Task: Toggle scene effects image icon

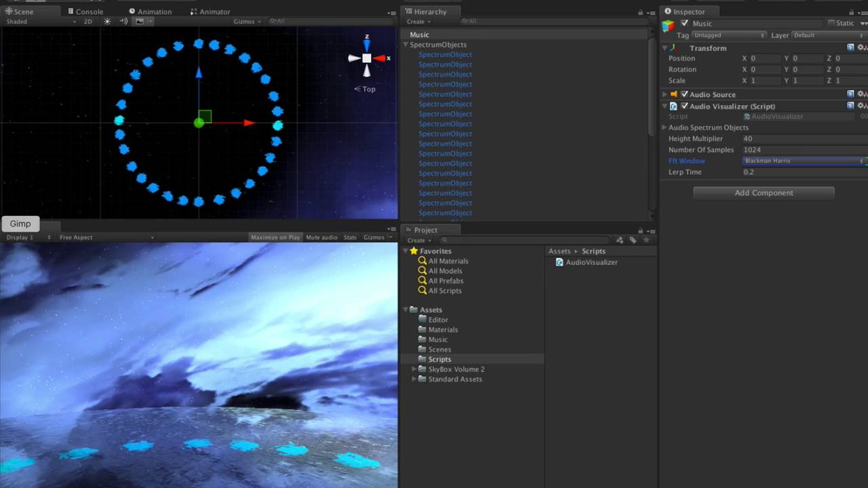Action: (x=140, y=22)
